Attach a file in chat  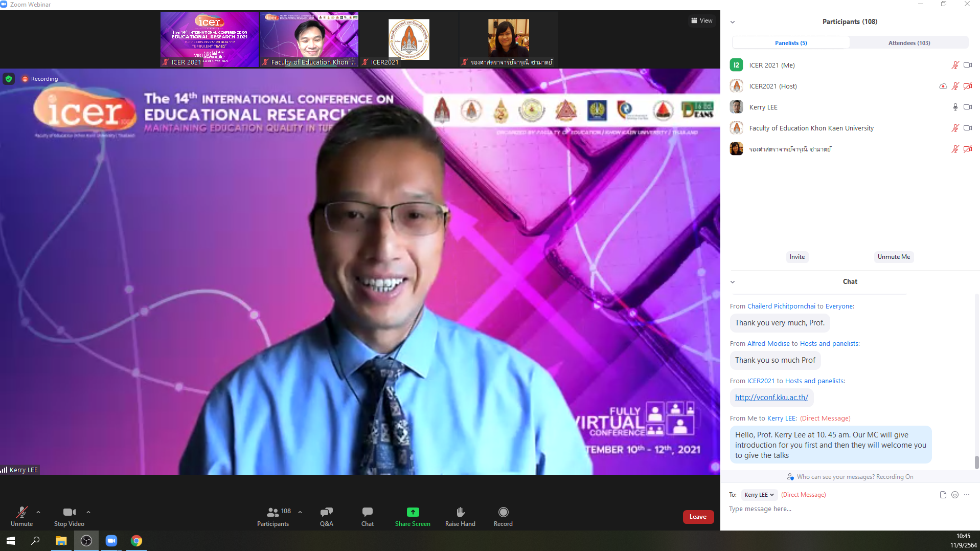point(943,495)
